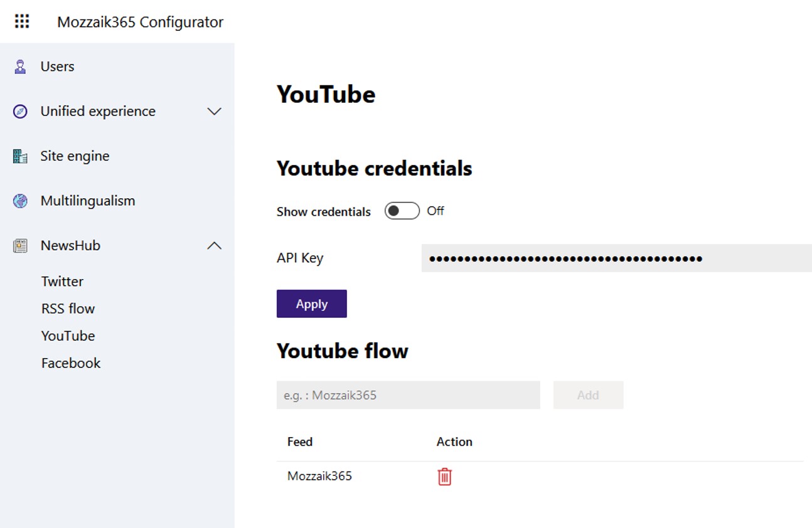Image resolution: width=812 pixels, height=528 pixels.
Task: Click the NewsHub label
Action: pyautogui.click(x=70, y=246)
